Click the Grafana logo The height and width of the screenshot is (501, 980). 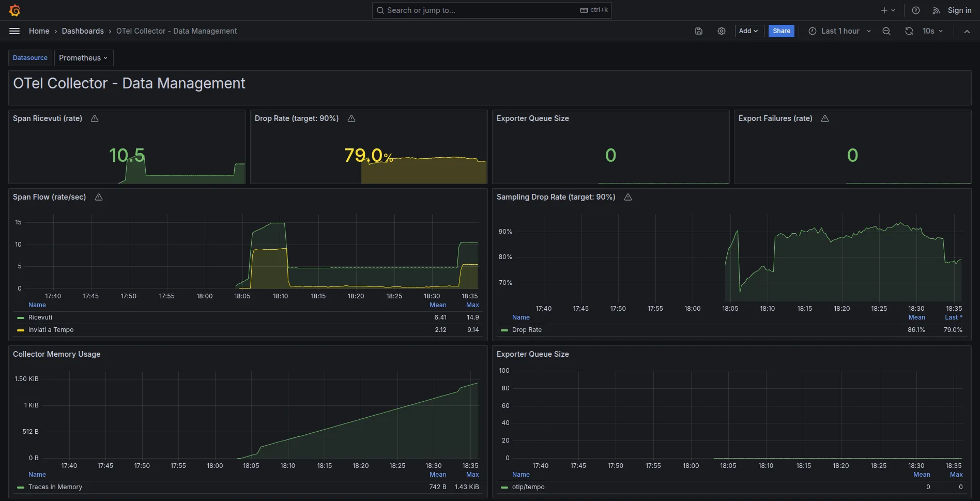point(14,10)
